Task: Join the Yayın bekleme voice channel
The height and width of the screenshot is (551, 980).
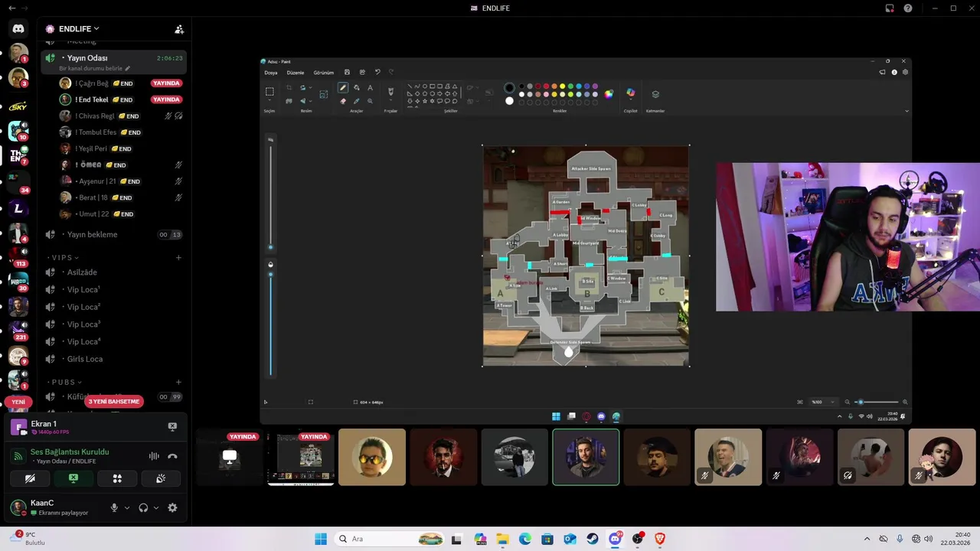Action: [x=113, y=235]
